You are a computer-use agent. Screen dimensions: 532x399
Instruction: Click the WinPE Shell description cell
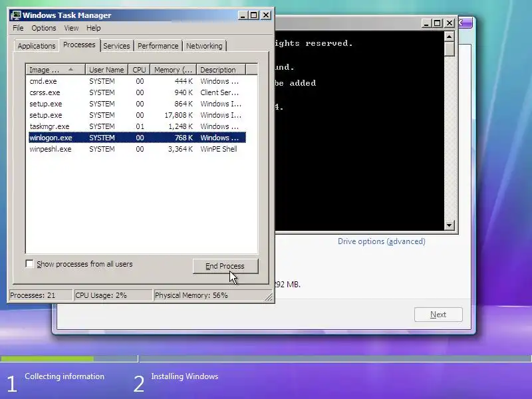[219, 149]
